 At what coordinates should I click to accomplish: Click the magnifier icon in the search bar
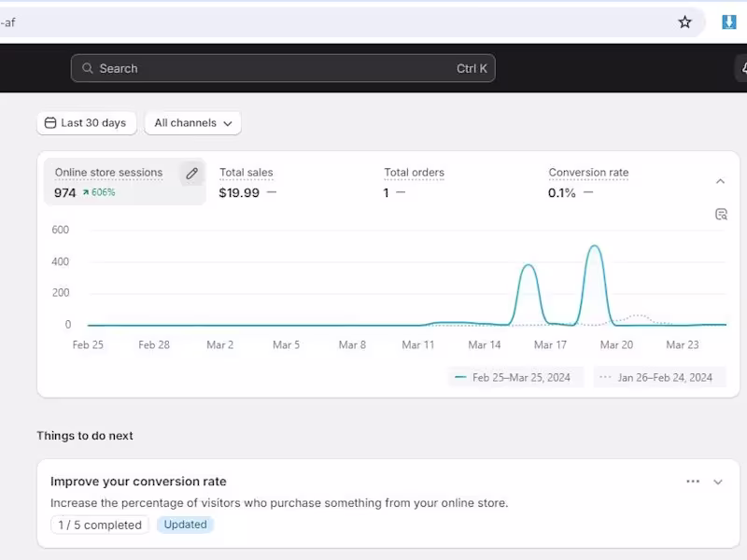[x=88, y=68]
